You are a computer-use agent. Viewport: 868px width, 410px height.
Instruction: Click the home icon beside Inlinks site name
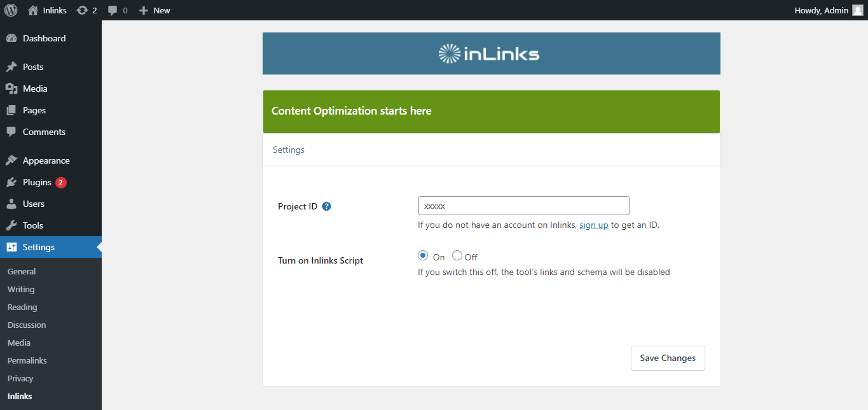[33, 10]
